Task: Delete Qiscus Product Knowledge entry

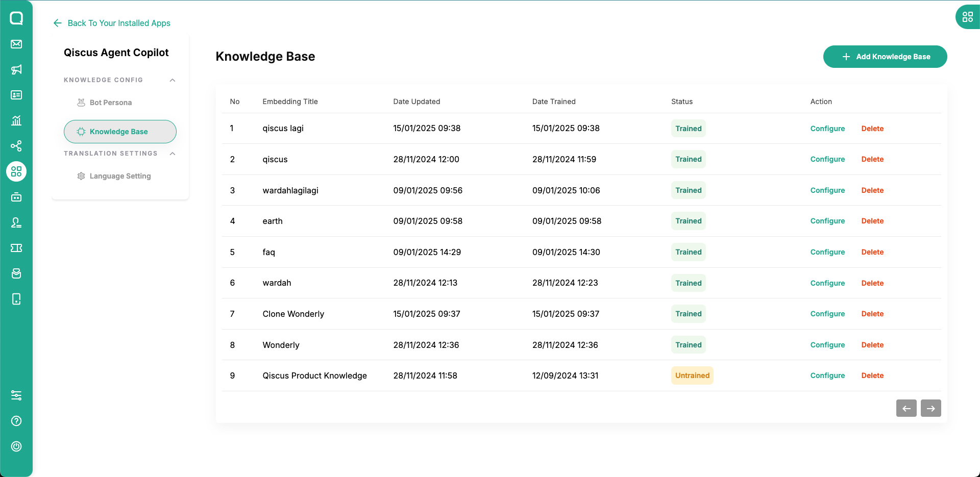Action: coord(872,375)
